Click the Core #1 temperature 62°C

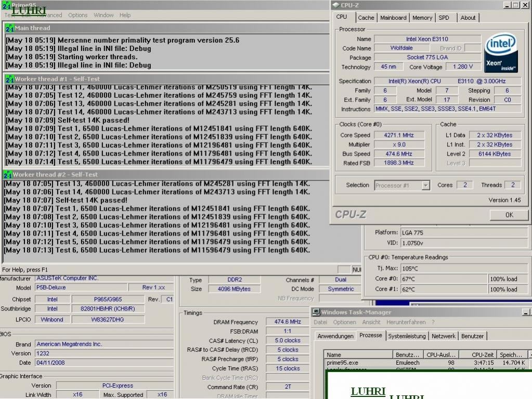tap(444, 289)
